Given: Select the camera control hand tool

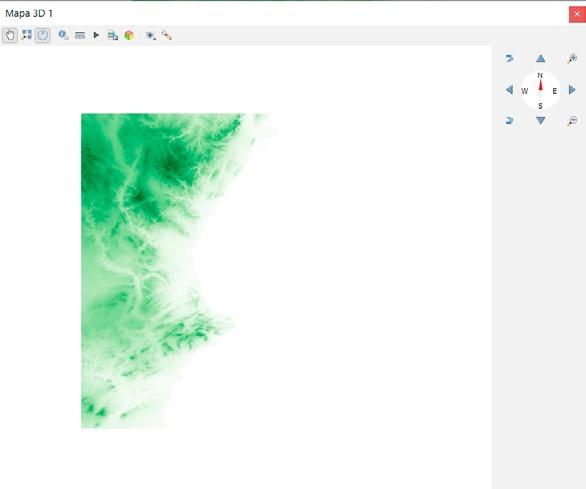Looking at the screenshot, I should pos(10,36).
